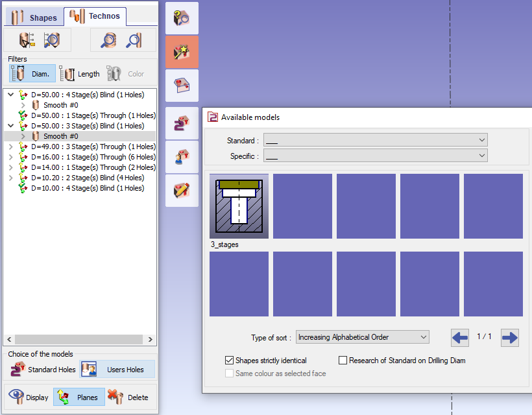Open the Type of sort dropdown
Image resolution: width=532 pixels, height=415 pixels.
tap(362, 337)
